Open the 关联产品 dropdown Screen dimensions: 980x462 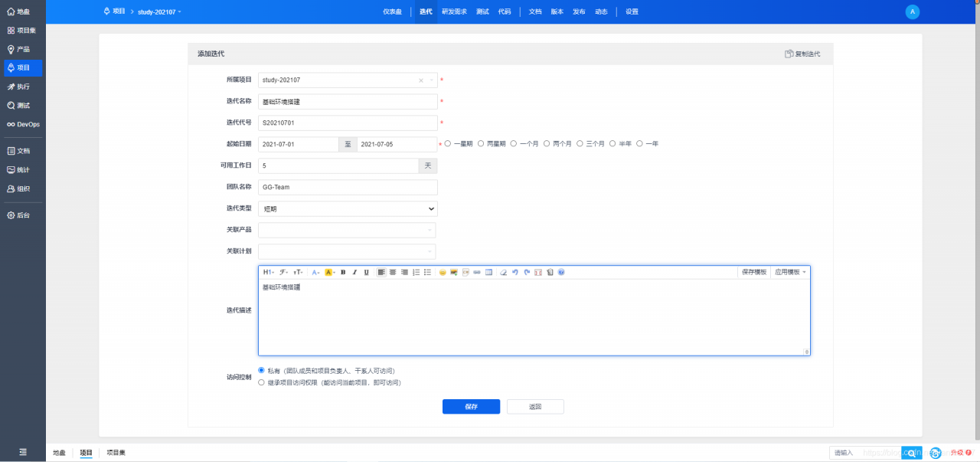[348, 230]
